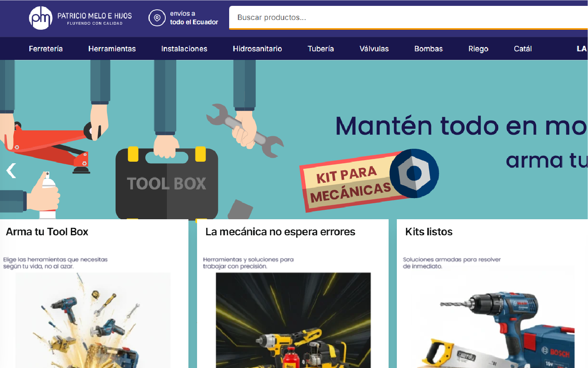Viewport: 588px width, 368px height.
Task: Click the previous slide arrow on banner
Action: [11, 171]
